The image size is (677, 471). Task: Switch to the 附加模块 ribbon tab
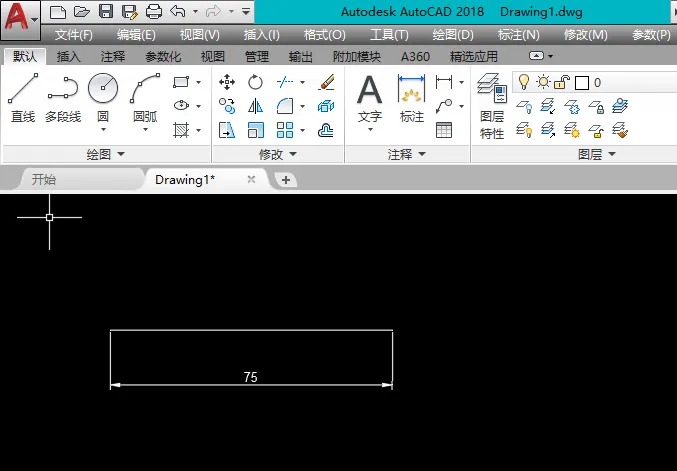point(357,57)
